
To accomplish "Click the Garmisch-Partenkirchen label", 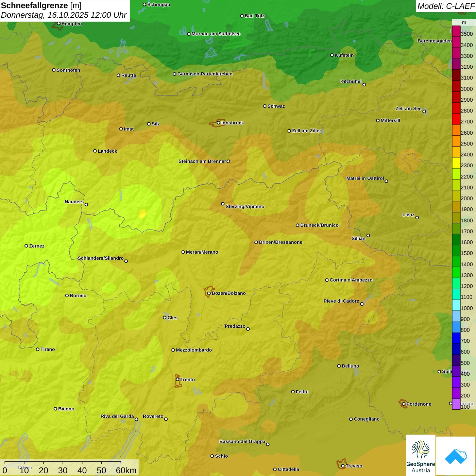I will point(205,74).
